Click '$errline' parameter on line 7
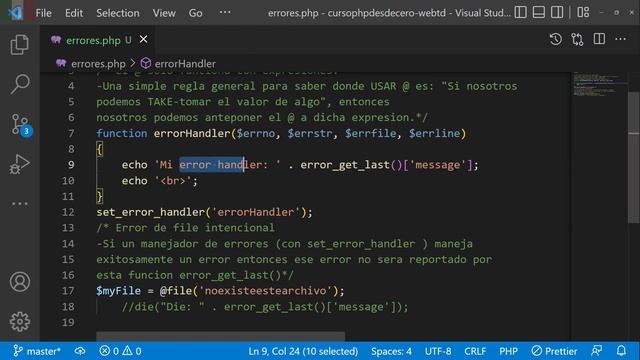Image resolution: width=640 pixels, height=360 pixels. 435,133
